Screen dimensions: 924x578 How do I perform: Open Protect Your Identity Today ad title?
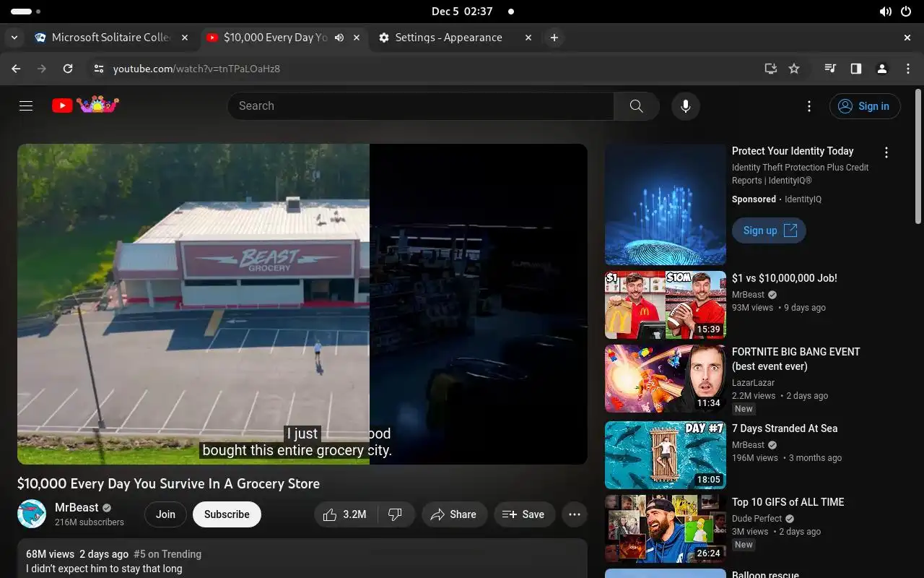click(793, 151)
